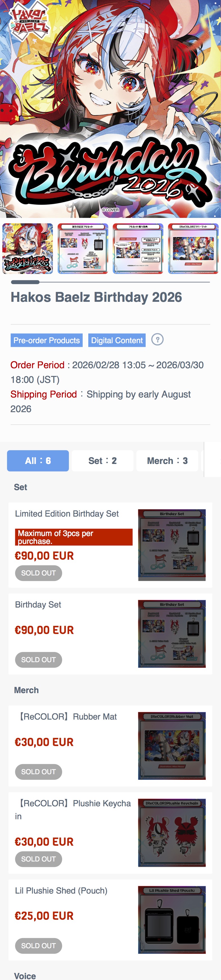
Task: Click the Limited Edition Birthday Set product image
Action: (x=172, y=545)
